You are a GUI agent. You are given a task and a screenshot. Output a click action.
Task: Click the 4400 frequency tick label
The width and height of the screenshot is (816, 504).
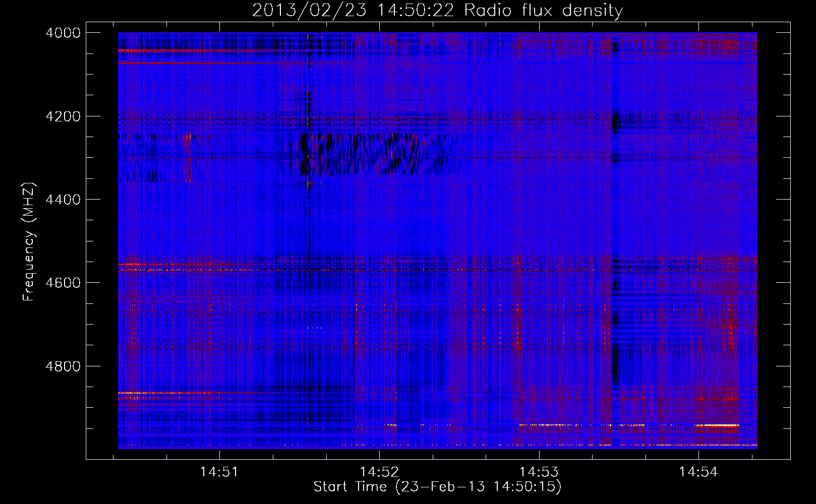point(63,200)
